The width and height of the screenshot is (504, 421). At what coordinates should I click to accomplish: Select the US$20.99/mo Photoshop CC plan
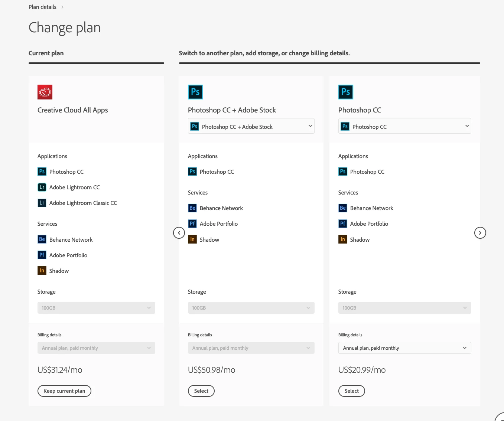tap(352, 391)
